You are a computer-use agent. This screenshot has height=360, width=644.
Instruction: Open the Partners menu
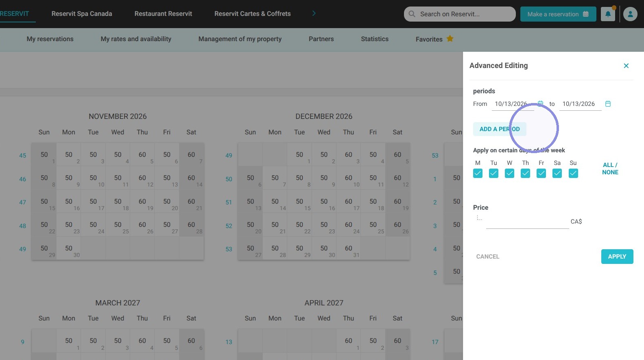click(321, 39)
